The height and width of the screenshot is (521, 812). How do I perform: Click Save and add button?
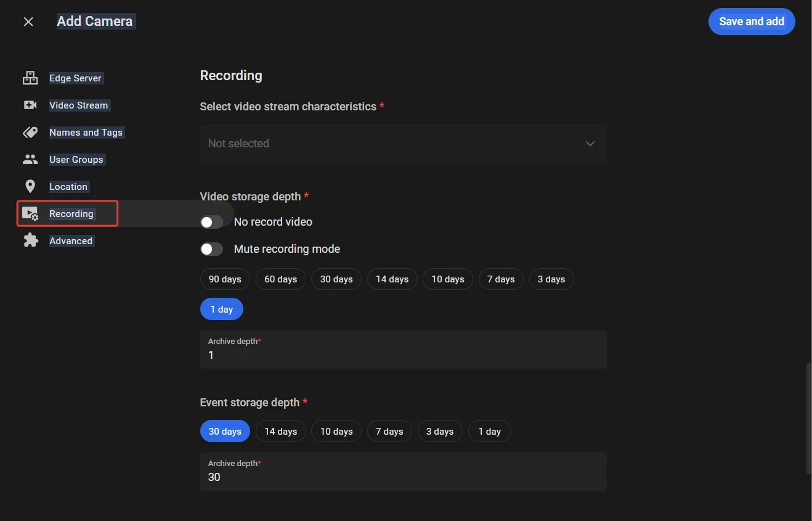752,22
